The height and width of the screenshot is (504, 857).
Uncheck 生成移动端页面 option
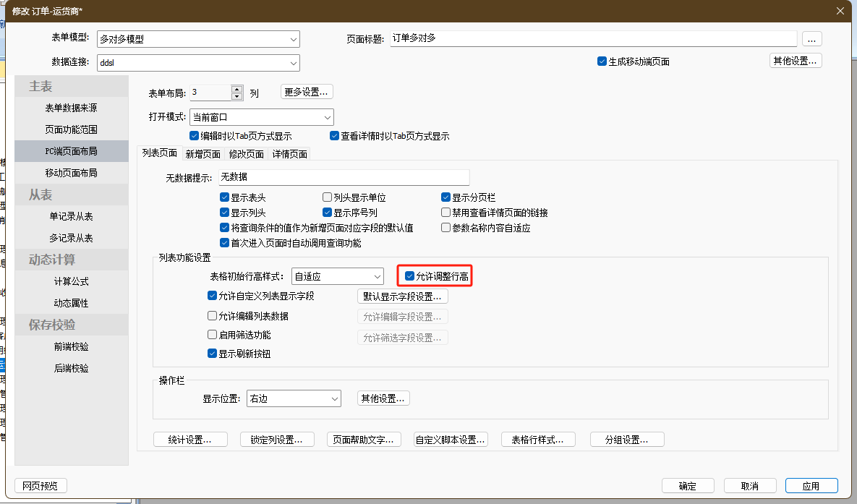coord(602,61)
